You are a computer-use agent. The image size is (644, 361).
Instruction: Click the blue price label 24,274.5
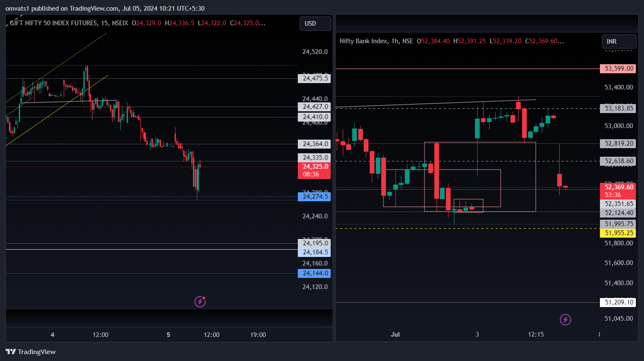[x=314, y=197]
